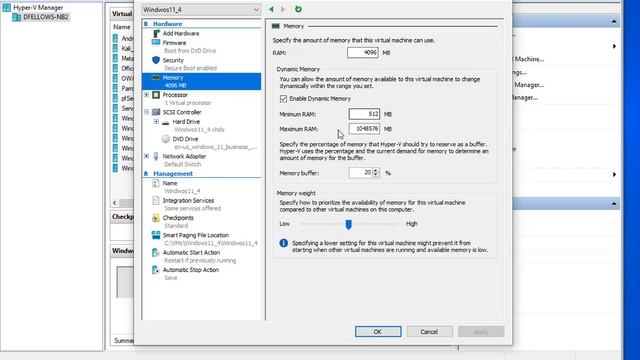Click the Automatic Start Action icon

pyautogui.click(x=156, y=253)
